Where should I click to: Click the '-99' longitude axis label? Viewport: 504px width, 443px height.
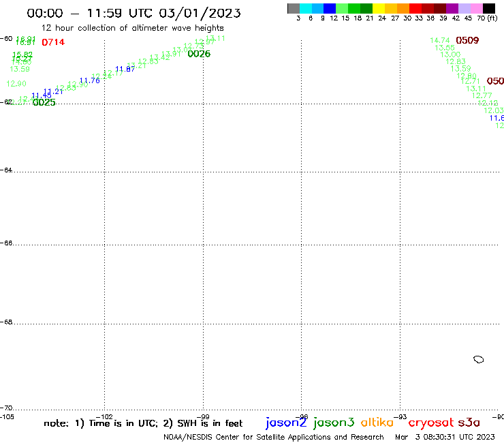203,417
